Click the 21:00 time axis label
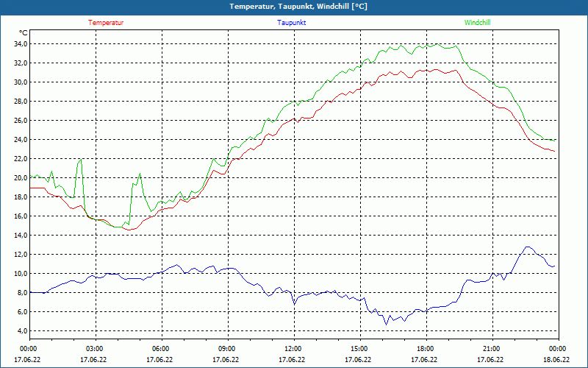Viewport: 588px width, 368px height. click(x=492, y=349)
